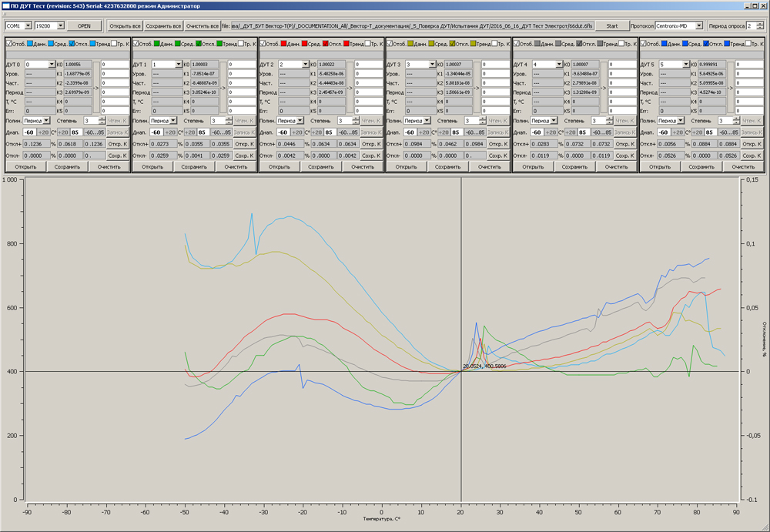Toggle the Отоб. checkbox in ДУТ 0 panel
Viewport: 770px width, 532px height.
[8, 44]
